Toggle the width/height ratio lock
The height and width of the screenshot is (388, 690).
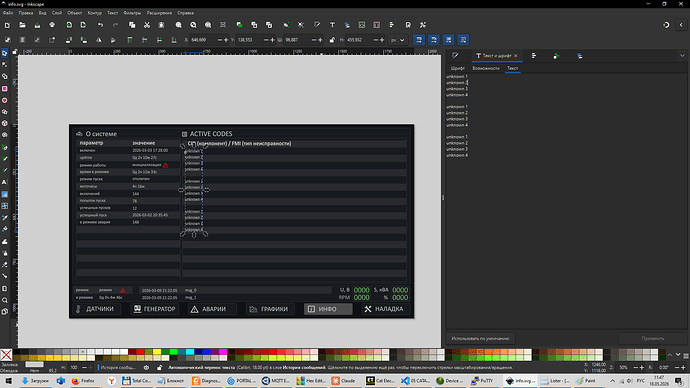click(332, 40)
